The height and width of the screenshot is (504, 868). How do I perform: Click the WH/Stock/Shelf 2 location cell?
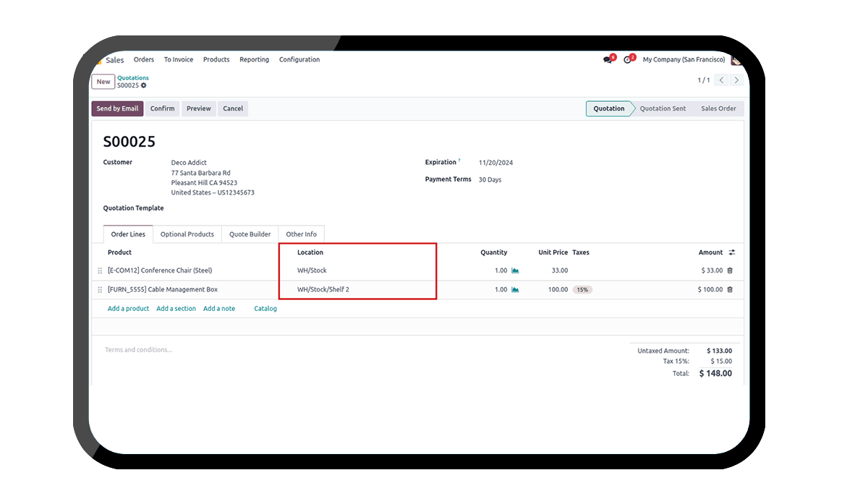(x=323, y=289)
